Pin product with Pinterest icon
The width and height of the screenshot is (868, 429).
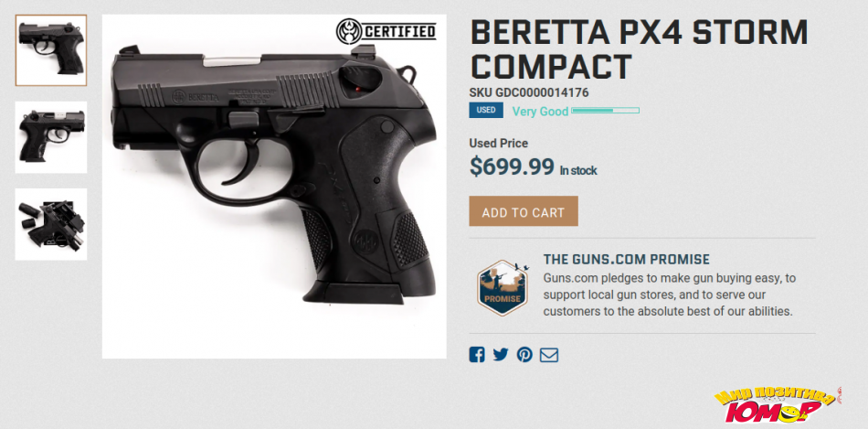[x=524, y=355]
